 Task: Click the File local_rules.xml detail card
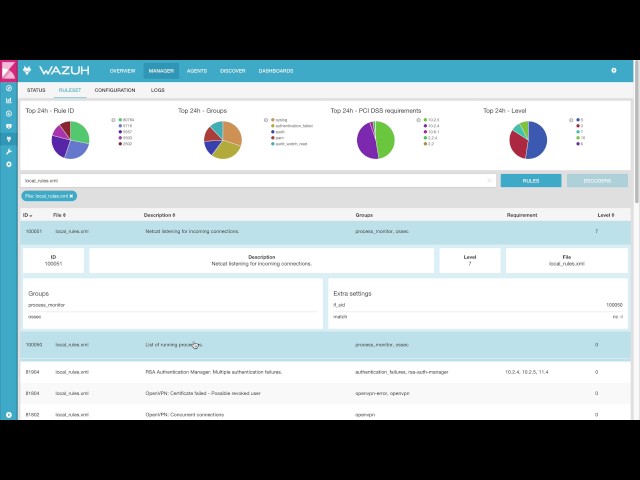[567, 260]
